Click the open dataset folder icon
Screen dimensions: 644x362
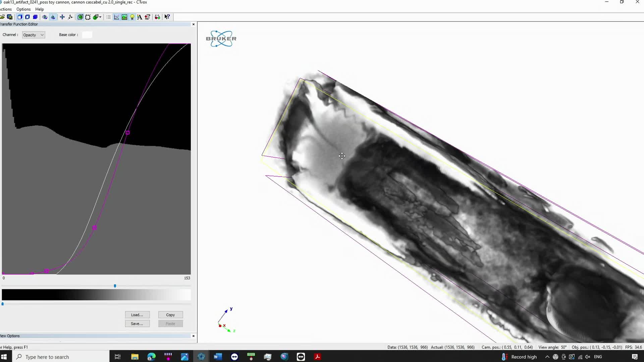pos(2,17)
